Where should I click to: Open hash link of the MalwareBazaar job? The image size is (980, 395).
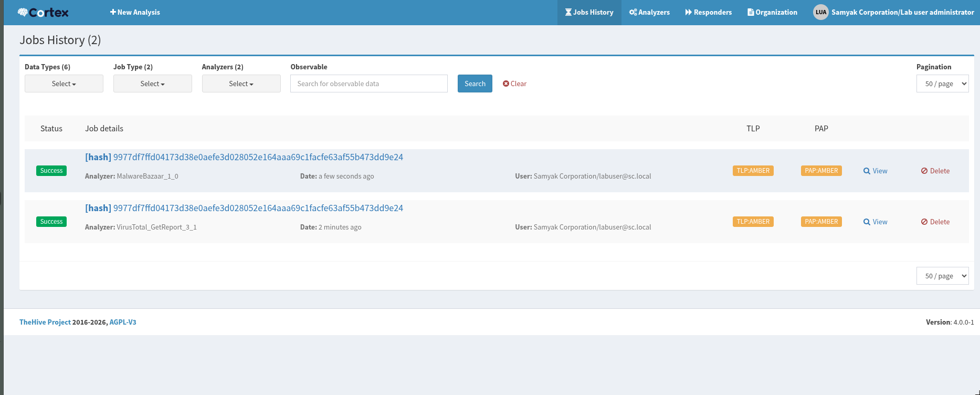[244, 157]
